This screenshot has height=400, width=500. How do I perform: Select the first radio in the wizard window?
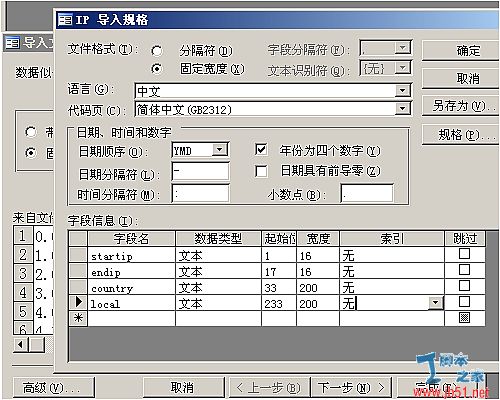point(31,132)
